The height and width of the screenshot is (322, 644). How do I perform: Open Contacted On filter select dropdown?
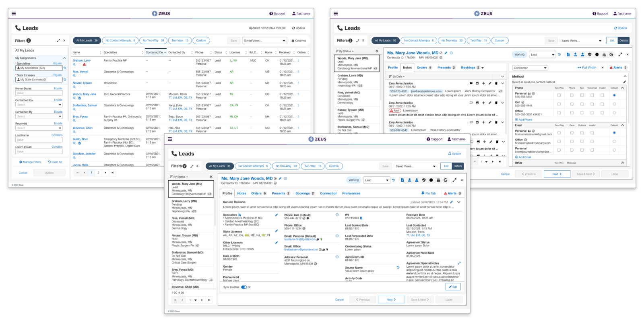(x=39, y=105)
